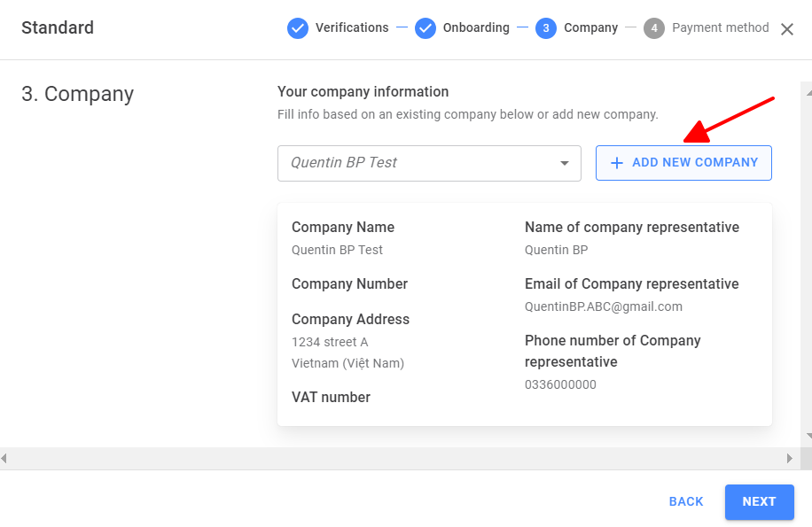Click the Verifications step checkmark icon

(298, 28)
